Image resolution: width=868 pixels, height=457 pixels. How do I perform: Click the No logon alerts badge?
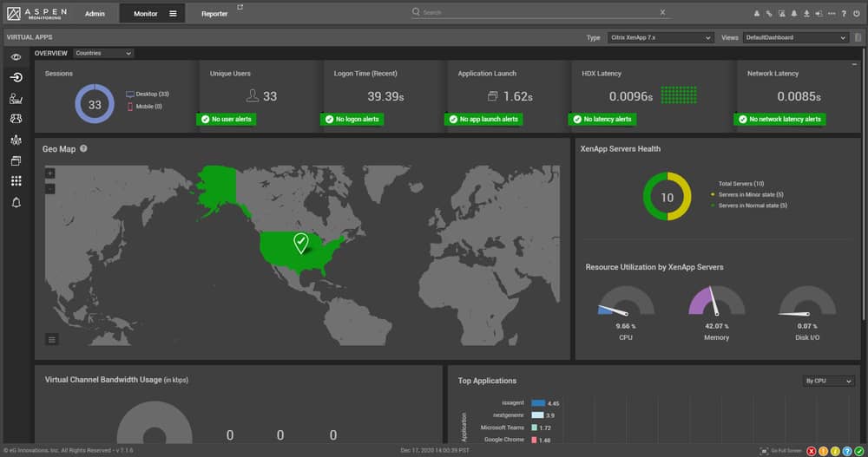pos(352,119)
